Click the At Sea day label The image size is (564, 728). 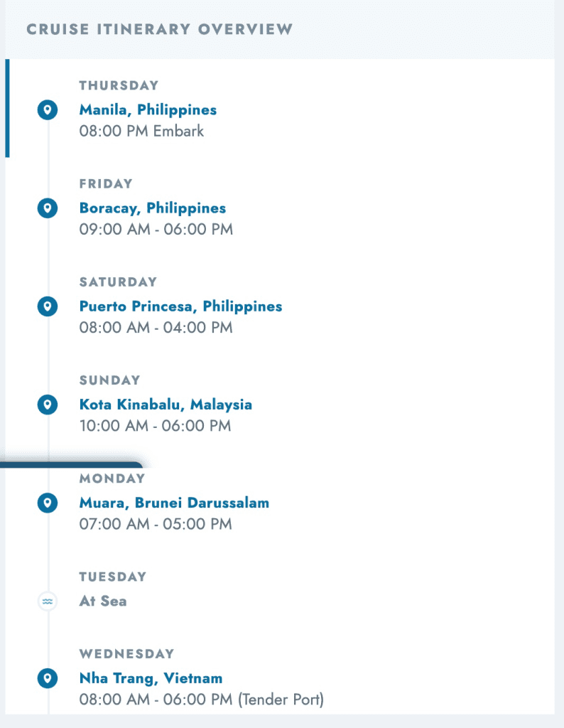pyautogui.click(x=103, y=601)
